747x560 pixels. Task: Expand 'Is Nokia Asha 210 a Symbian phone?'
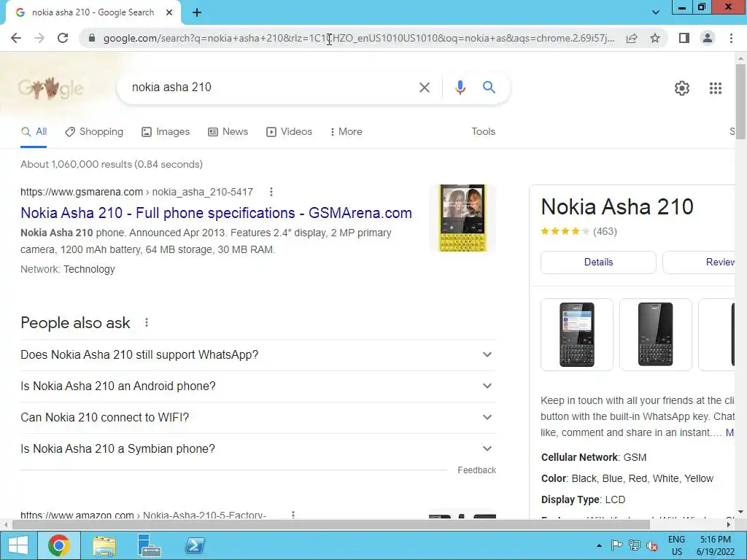(x=258, y=449)
